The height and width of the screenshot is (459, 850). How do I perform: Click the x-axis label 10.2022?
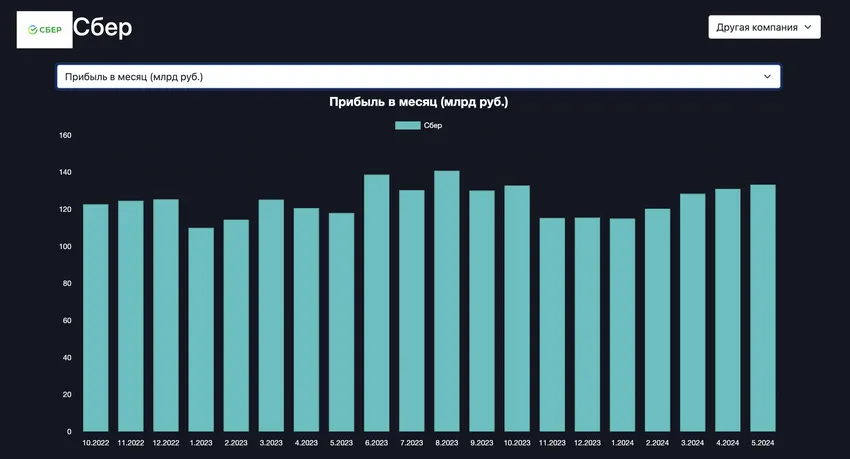tap(95, 443)
